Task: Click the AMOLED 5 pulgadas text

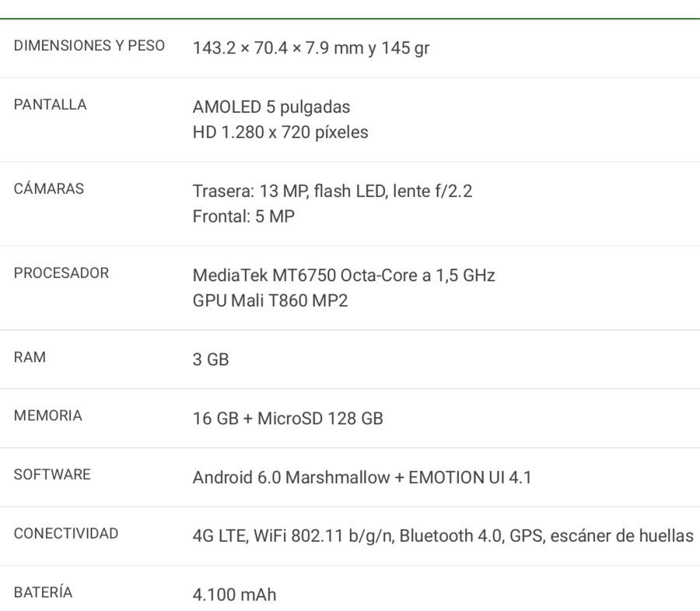Action: [271, 107]
